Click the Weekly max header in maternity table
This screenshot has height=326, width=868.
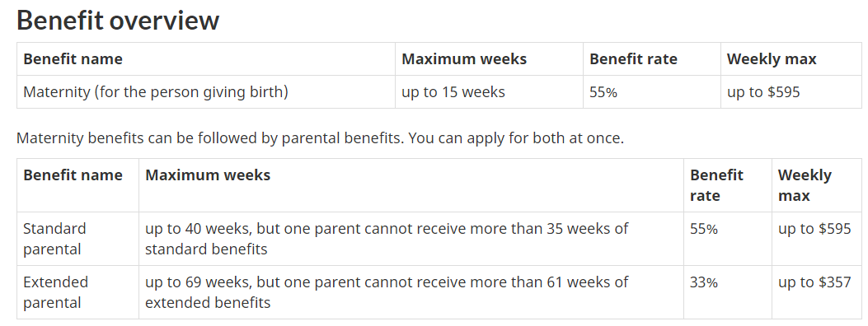pos(771,59)
